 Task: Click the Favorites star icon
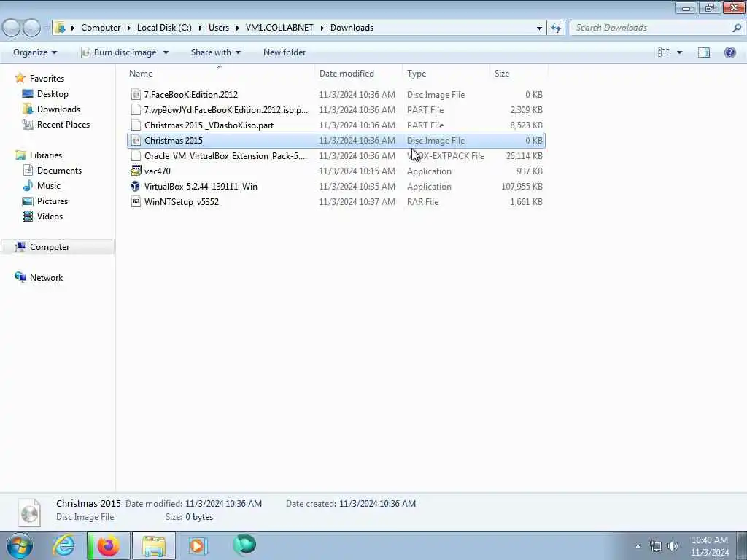(x=20, y=78)
